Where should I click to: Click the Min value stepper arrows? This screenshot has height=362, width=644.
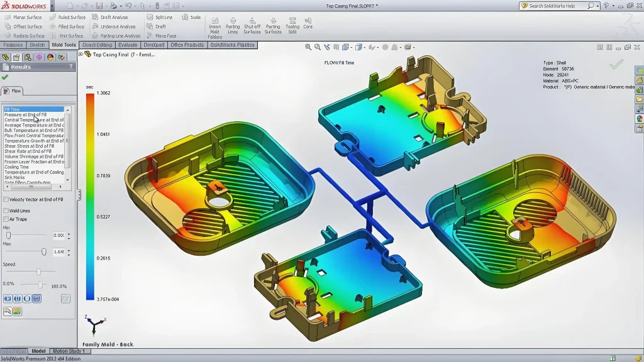point(69,236)
